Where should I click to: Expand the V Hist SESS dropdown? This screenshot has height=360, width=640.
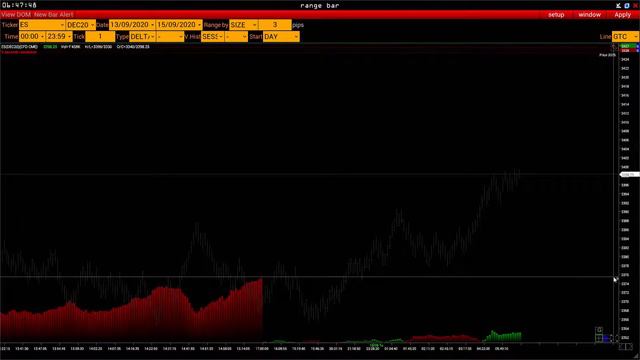(x=213, y=37)
